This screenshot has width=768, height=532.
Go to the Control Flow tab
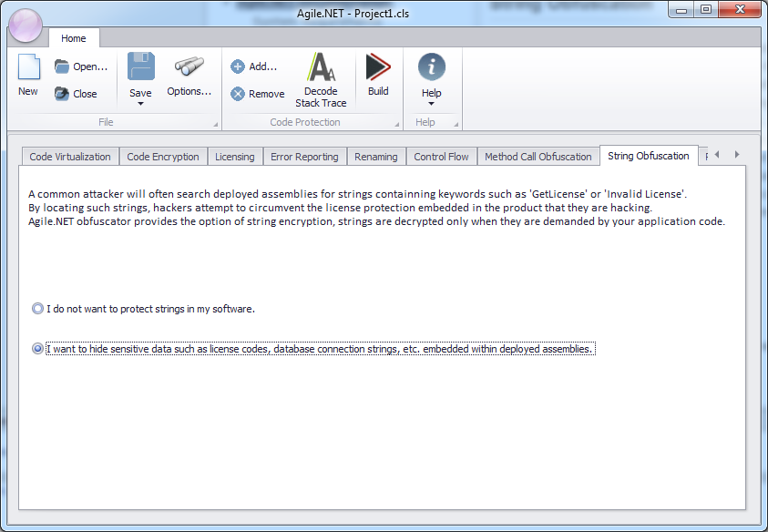tap(441, 157)
